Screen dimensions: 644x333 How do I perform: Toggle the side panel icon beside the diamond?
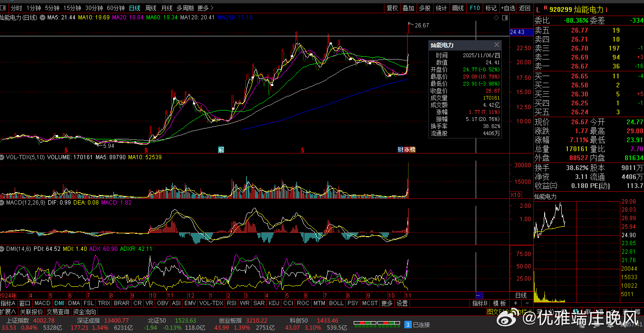click(x=505, y=18)
